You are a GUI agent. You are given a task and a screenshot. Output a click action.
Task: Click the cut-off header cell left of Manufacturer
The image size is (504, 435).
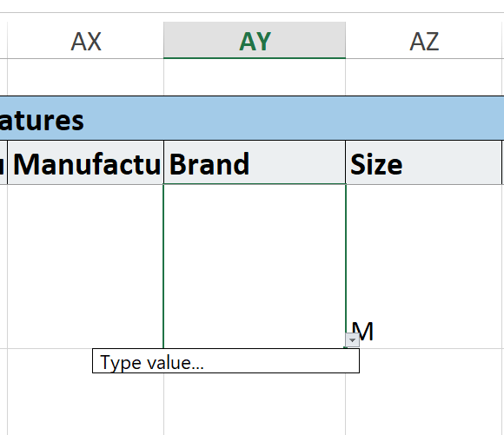pyautogui.click(x=3, y=162)
